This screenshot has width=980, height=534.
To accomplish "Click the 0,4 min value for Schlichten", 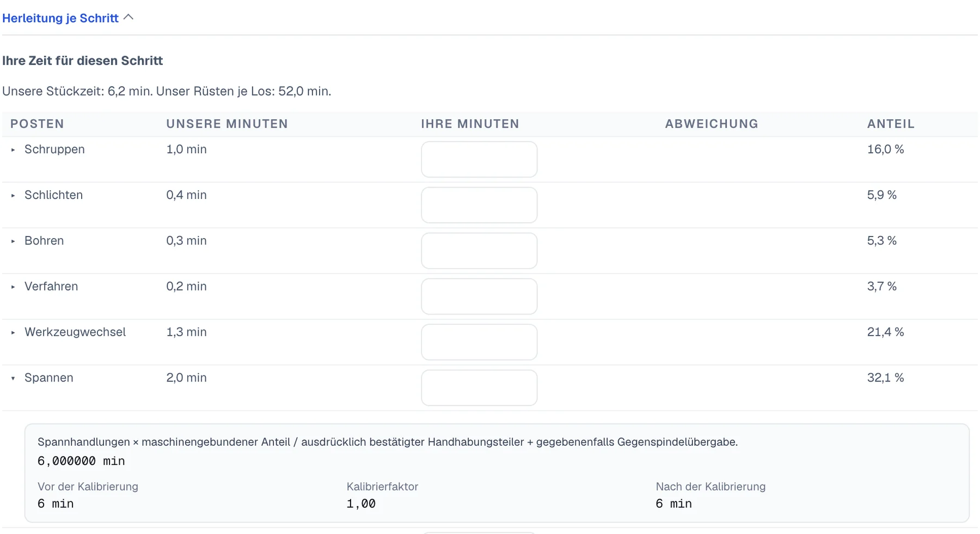I will coord(186,195).
